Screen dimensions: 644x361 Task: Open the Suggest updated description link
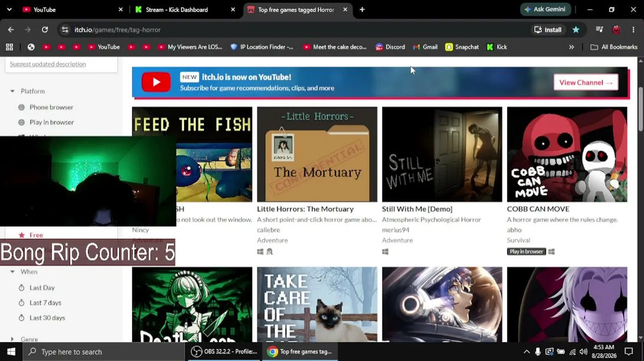[x=48, y=64]
